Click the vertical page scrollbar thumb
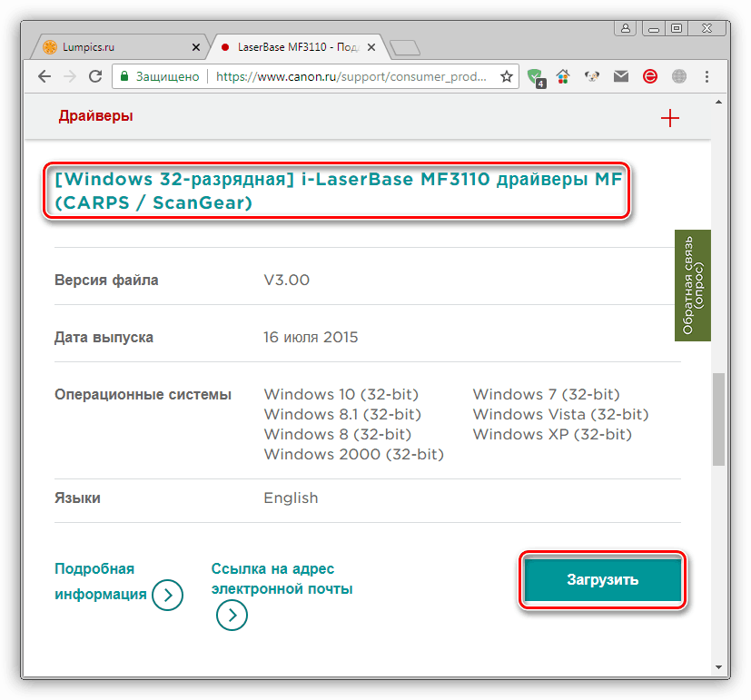This screenshot has height=700, width=751. click(x=718, y=418)
